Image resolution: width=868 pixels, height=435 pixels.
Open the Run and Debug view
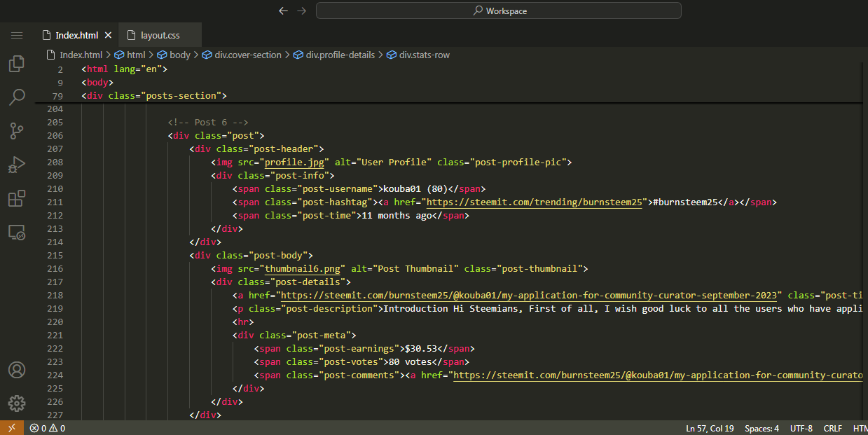coord(17,165)
